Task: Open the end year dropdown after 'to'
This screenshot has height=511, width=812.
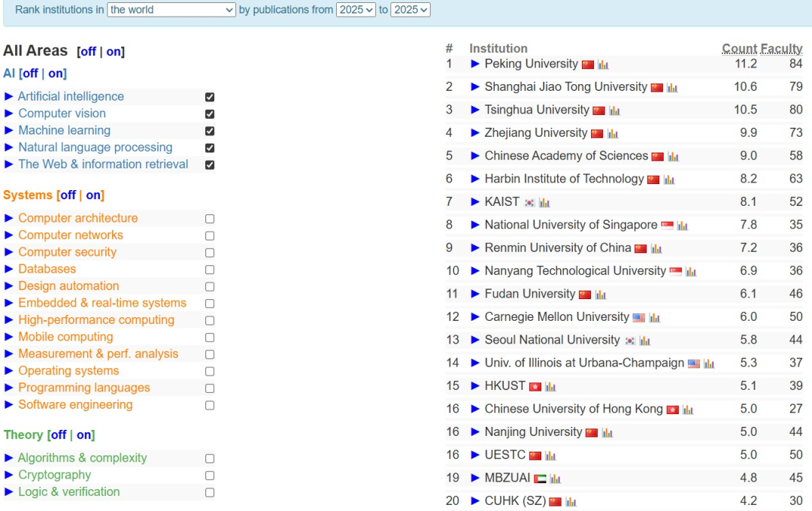Action: [x=411, y=10]
